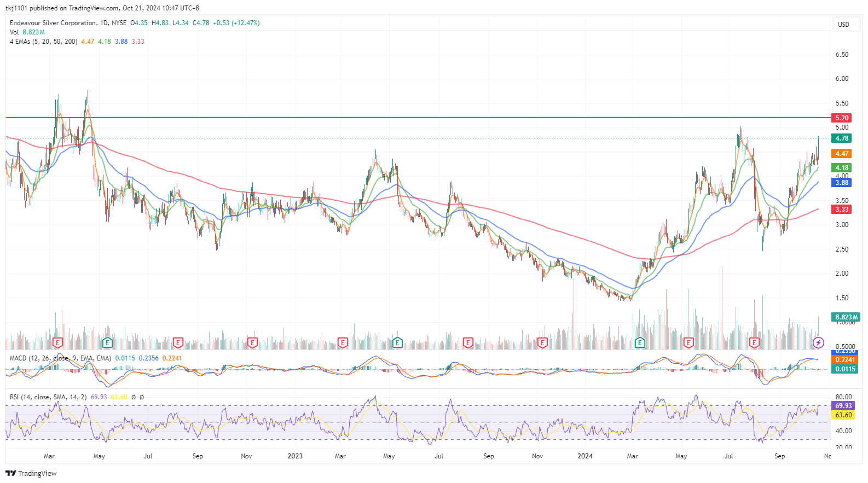The width and height of the screenshot is (868, 483).
Task: Click the red 5.20 horizontal line price label
Action: [x=842, y=118]
